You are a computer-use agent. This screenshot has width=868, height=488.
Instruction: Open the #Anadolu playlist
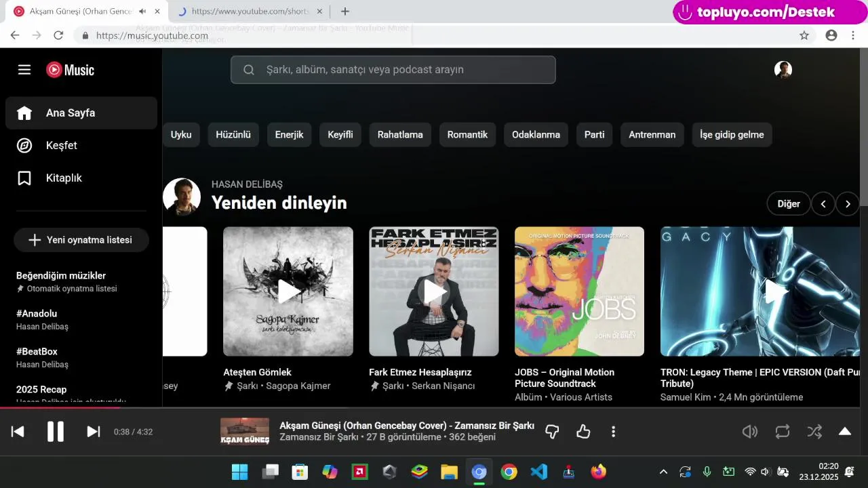(x=81, y=319)
